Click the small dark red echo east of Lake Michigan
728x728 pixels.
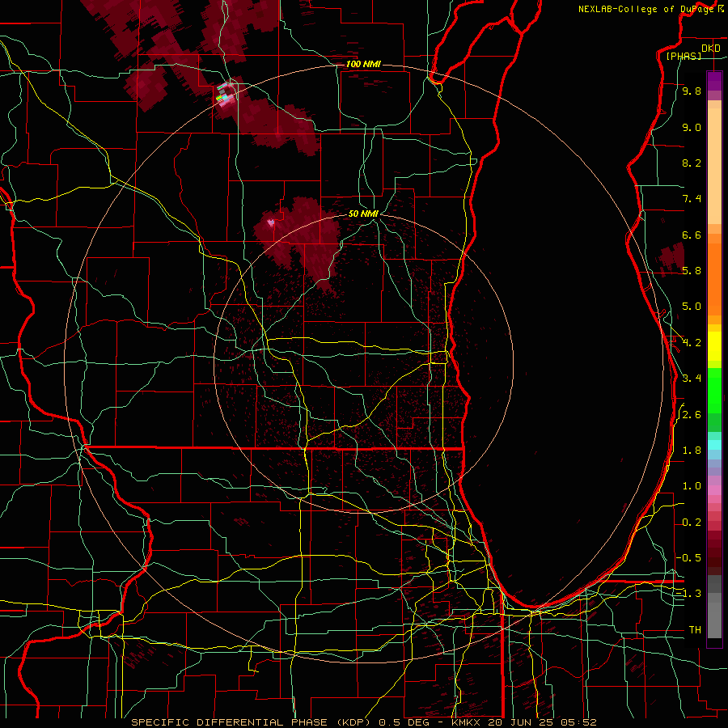click(x=671, y=258)
